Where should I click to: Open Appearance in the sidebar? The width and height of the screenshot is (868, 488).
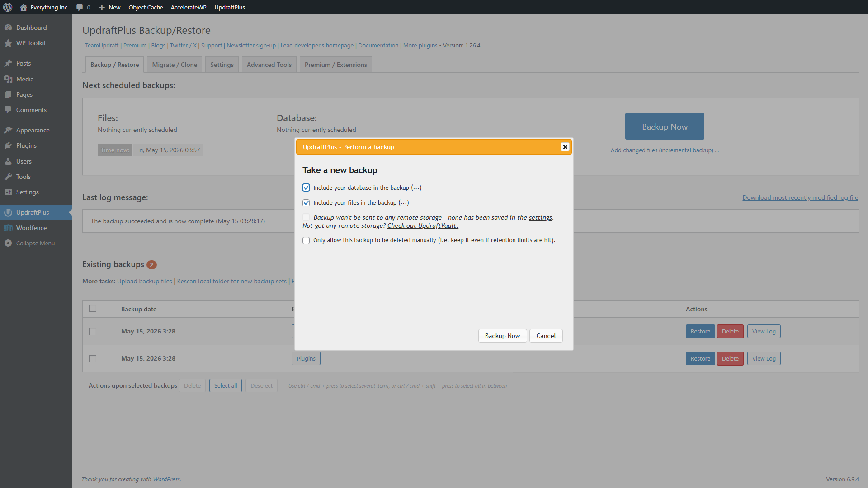[x=36, y=130]
